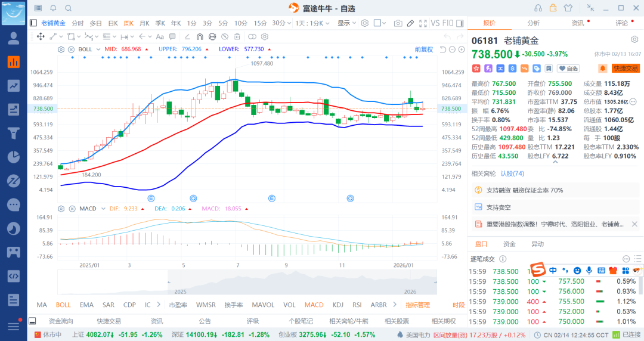Take a chart screenshot with the camera icon
This screenshot has width=644, height=341.
398,23
